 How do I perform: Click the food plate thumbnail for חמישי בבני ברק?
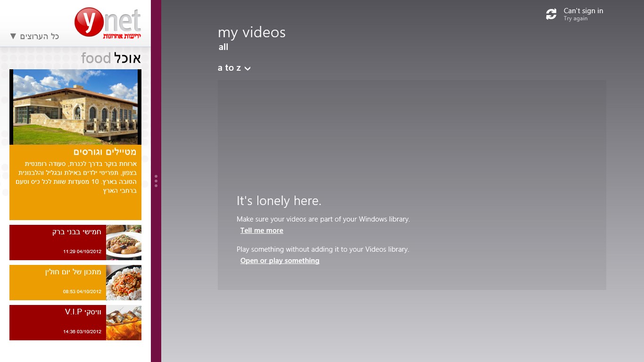[x=124, y=242]
